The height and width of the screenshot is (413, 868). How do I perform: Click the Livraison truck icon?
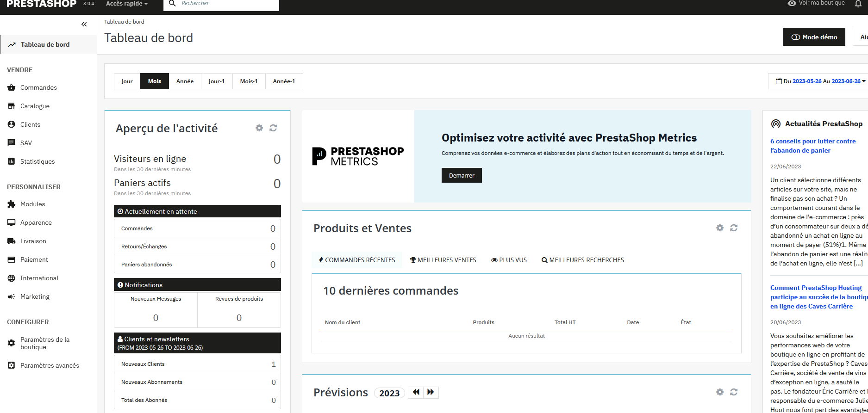(12, 241)
